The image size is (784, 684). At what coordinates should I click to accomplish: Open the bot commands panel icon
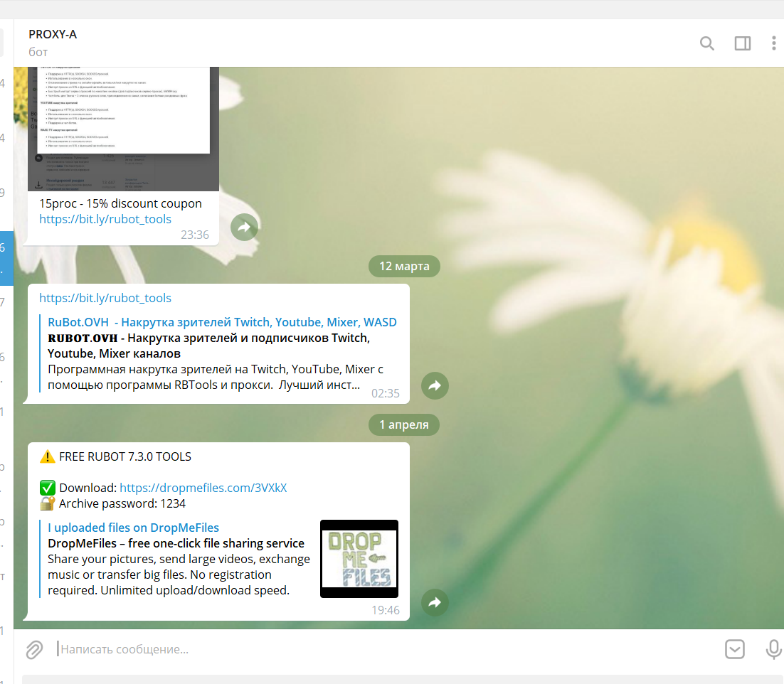pyautogui.click(x=734, y=649)
